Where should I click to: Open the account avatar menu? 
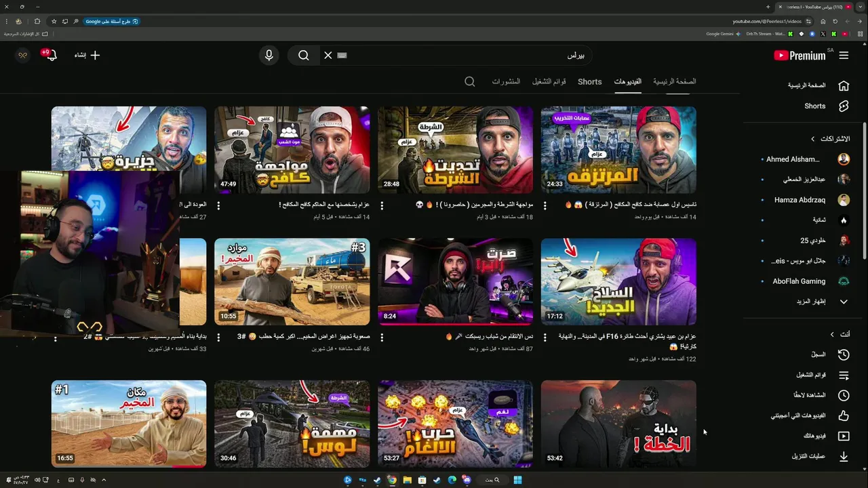22,56
